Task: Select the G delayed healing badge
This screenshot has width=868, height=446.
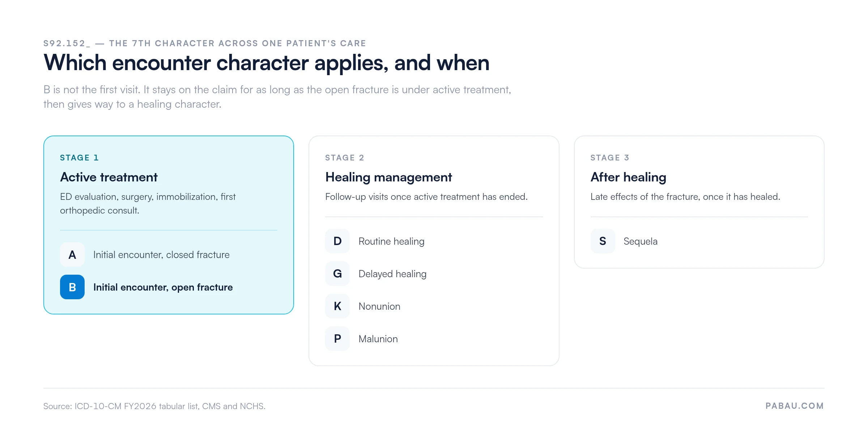Action: coord(337,274)
